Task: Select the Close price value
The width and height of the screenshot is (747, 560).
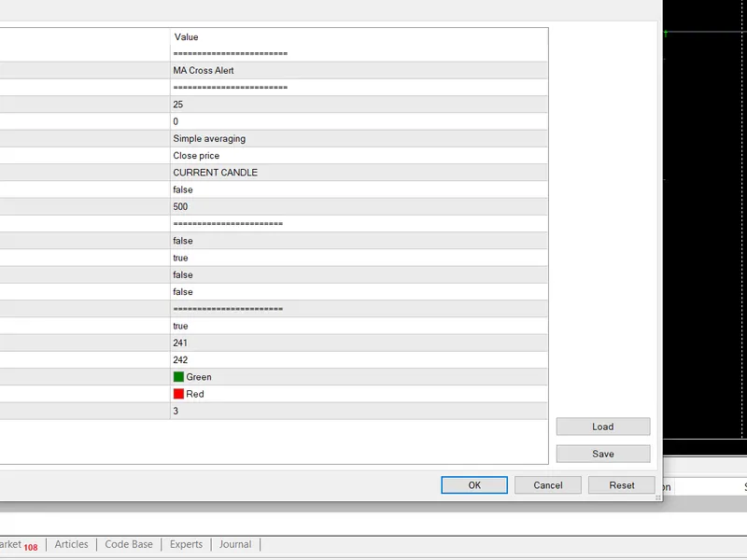Action: point(359,156)
